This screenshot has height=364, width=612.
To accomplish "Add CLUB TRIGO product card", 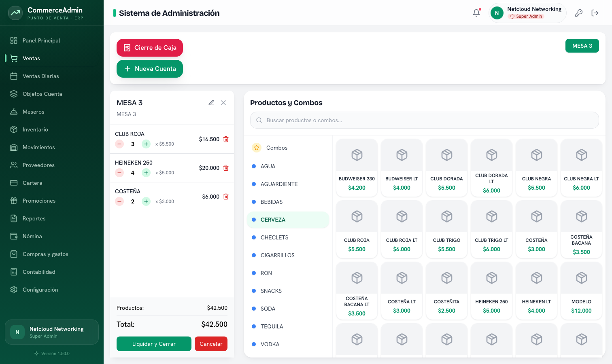I will pyautogui.click(x=447, y=229).
